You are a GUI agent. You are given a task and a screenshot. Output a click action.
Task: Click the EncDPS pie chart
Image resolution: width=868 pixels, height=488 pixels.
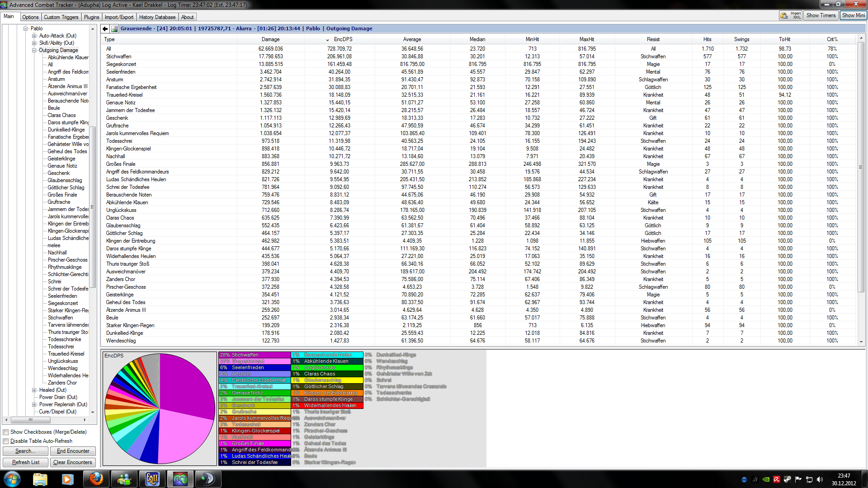pos(160,408)
